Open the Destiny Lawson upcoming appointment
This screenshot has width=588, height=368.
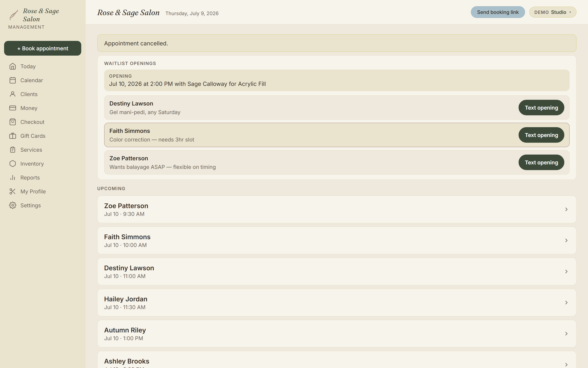coord(337,271)
